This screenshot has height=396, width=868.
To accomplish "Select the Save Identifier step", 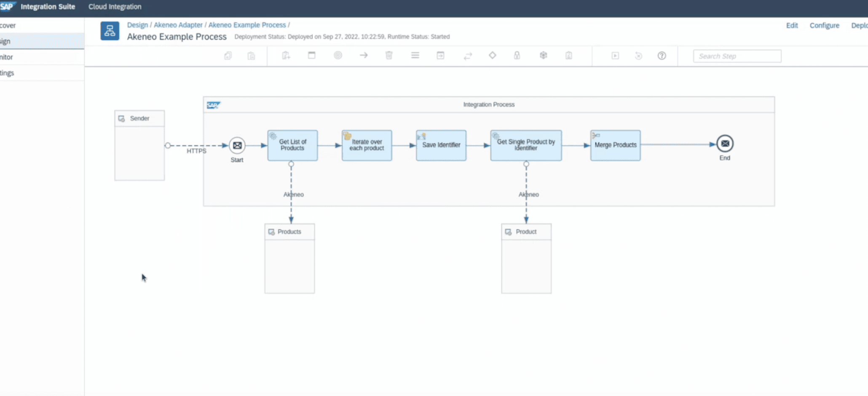I will coord(441,145).
